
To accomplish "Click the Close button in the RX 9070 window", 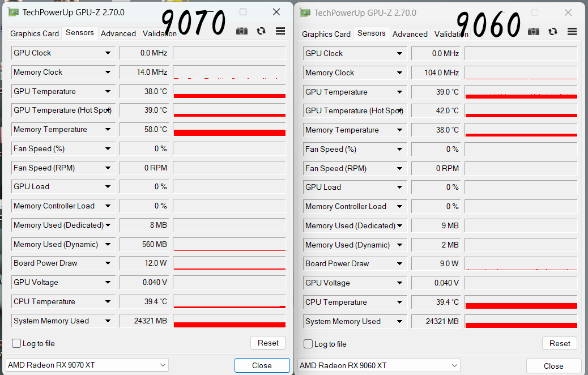I will coord(262,365).
